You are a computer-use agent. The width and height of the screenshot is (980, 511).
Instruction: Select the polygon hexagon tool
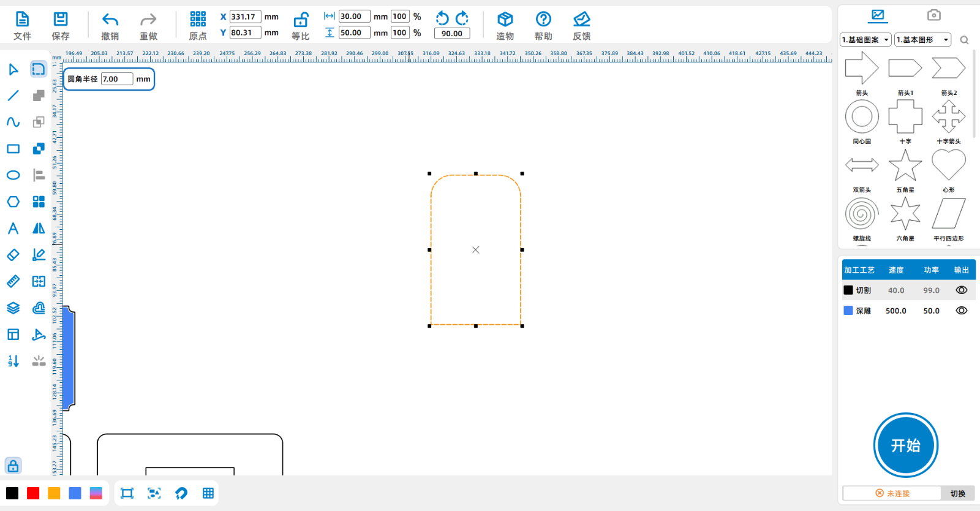(13, 202)
